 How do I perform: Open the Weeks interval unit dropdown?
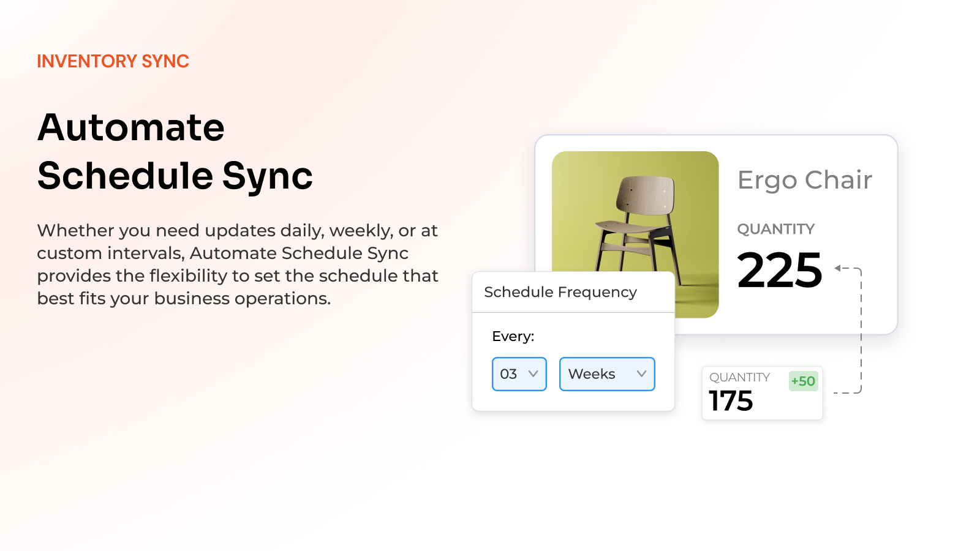(x=606, y=374)
